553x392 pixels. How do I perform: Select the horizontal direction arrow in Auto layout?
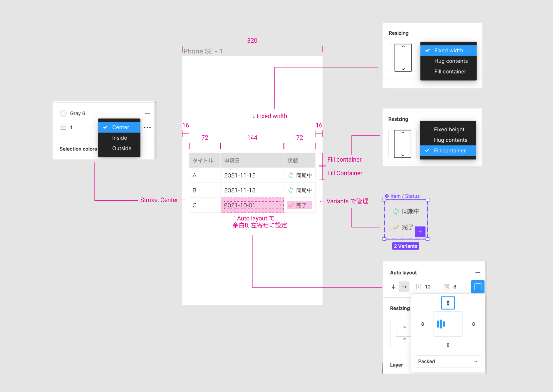pos(404,287)
